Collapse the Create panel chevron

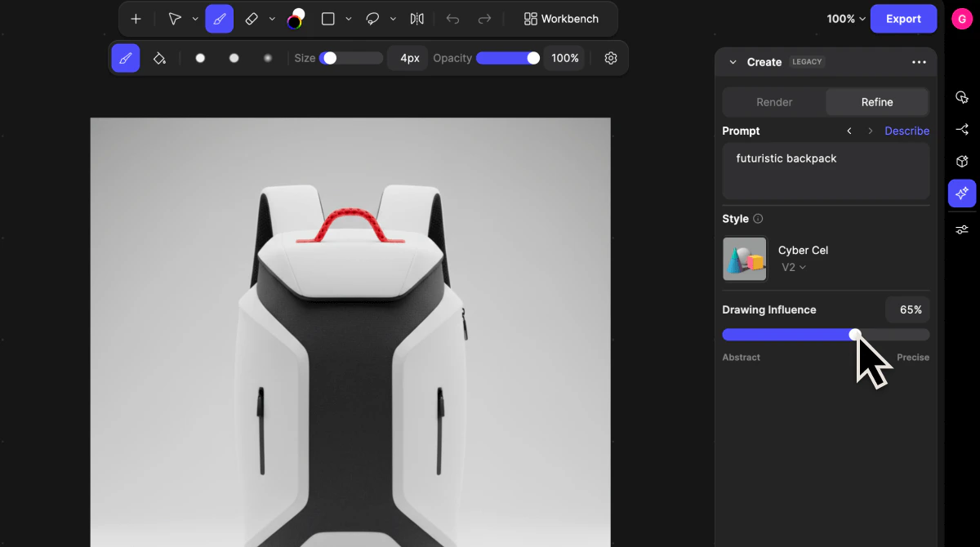pos(733,62)
